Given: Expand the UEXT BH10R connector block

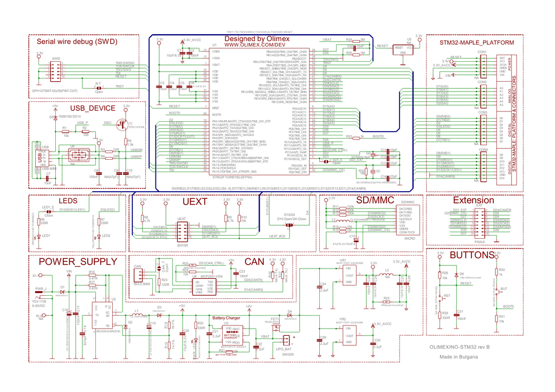Looking at the screenshot, I should click(182, 233).
